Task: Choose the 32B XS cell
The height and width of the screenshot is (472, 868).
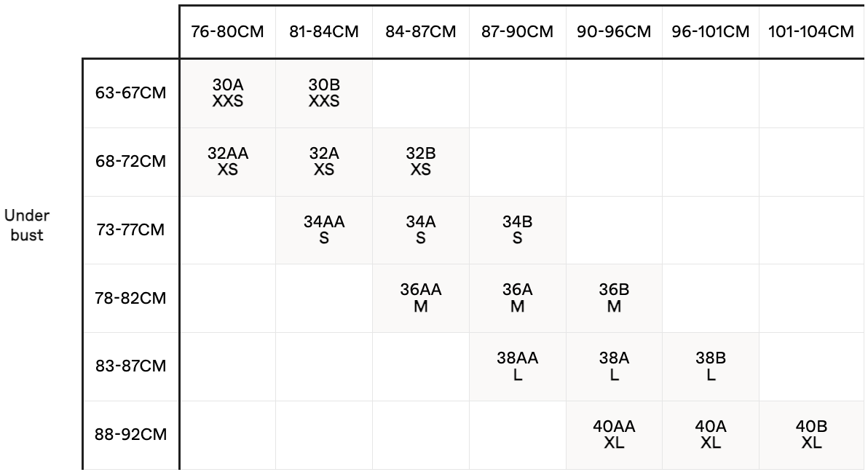Action: tap(421, 162)
